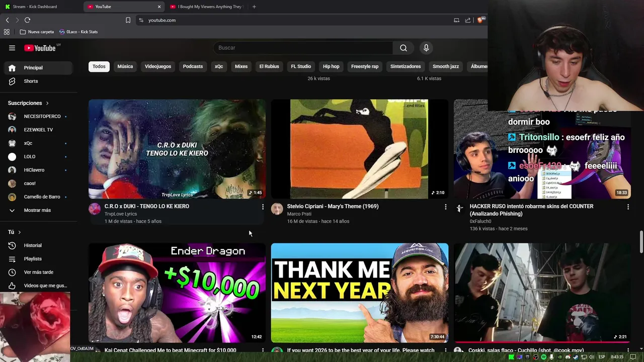Play THANK ME NEXT YEAR thumbnail
The height and width of the screenshot is (362, 644).
pyautogui.click(x=360, y=293)
